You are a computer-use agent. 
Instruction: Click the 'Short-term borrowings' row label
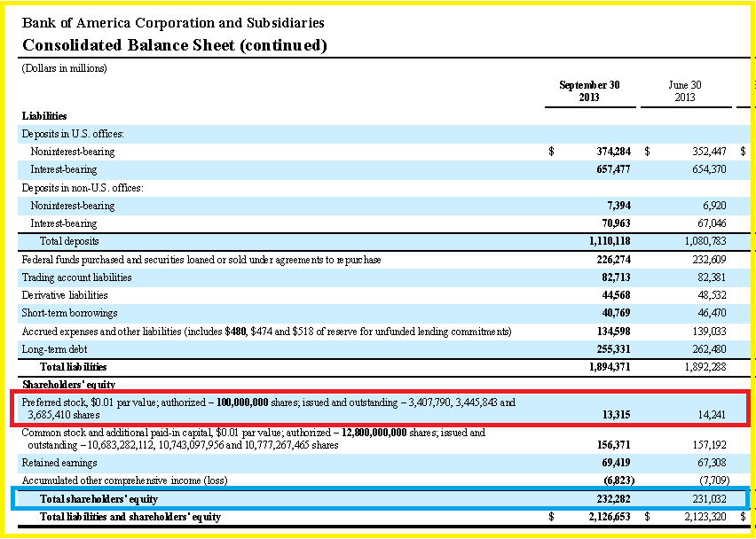pos(69,313)
